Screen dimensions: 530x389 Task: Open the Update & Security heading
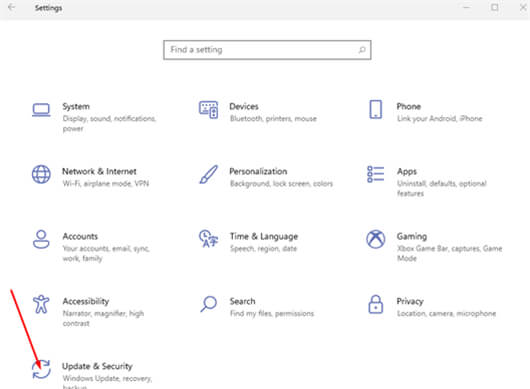(97, 366)
